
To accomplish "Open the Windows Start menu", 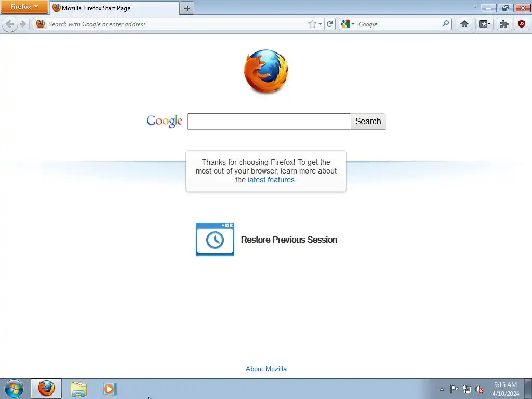I will 14,389.
